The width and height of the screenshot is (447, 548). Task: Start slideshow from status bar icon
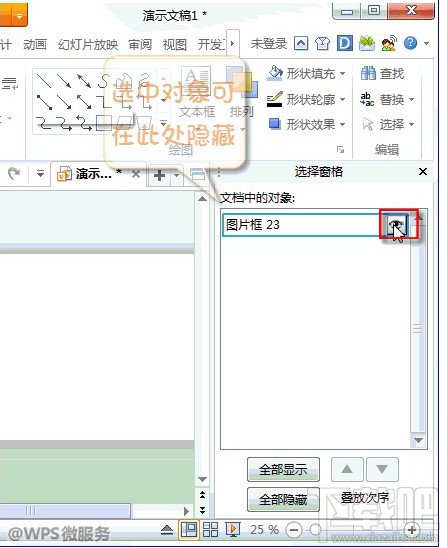[x=233, y=530]
